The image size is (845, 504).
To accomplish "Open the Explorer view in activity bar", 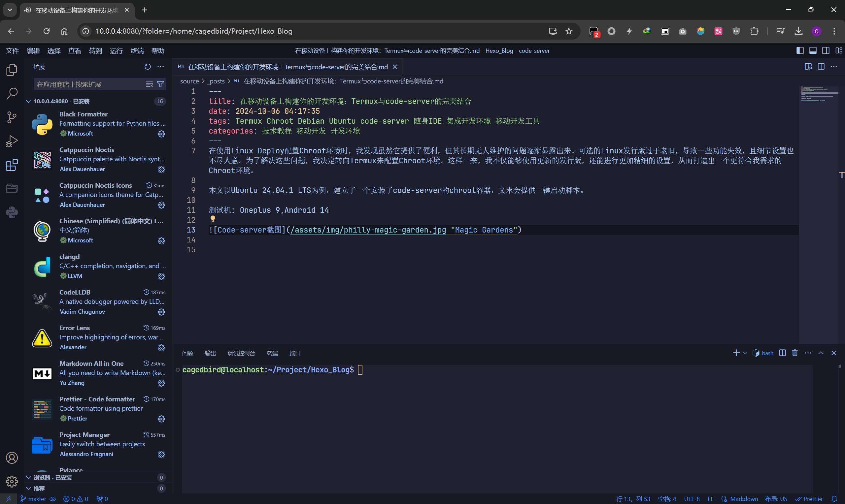I will 12,70.
